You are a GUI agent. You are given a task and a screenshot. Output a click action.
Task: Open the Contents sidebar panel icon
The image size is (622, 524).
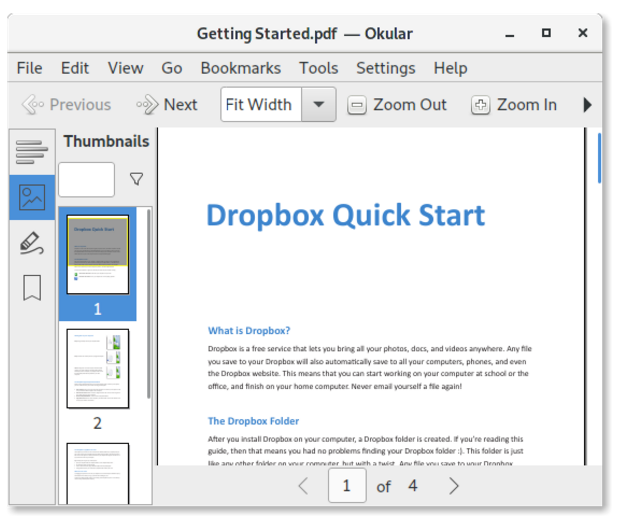32,152
